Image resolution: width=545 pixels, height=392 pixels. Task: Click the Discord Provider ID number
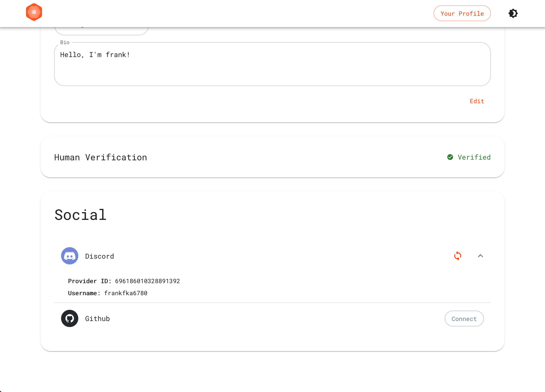[x=147, y=281]
